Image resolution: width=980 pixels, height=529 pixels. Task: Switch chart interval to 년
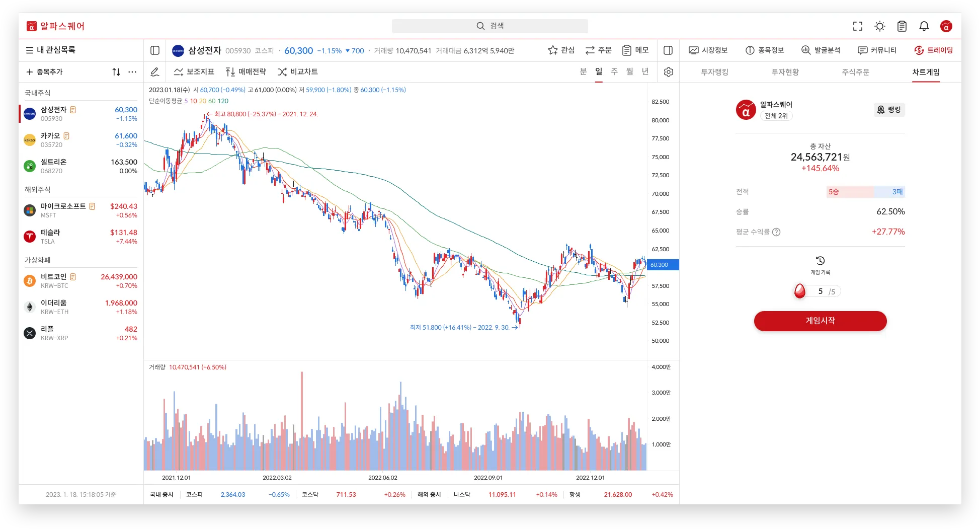645,72
